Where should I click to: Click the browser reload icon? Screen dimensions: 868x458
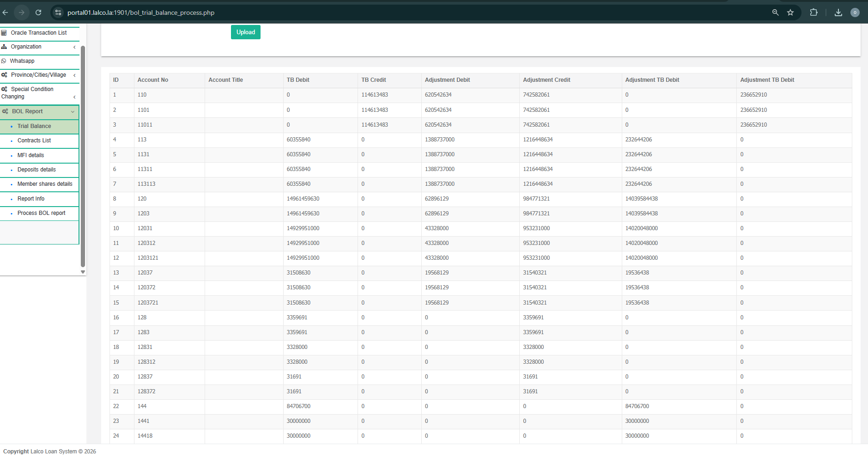tap(38, 12)
